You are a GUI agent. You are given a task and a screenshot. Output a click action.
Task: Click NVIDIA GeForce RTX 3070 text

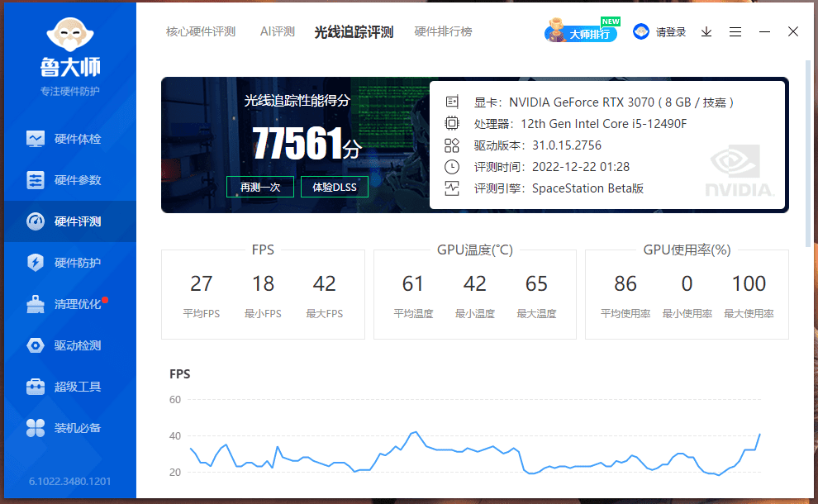pyautogui.click(x=582, y=102)
